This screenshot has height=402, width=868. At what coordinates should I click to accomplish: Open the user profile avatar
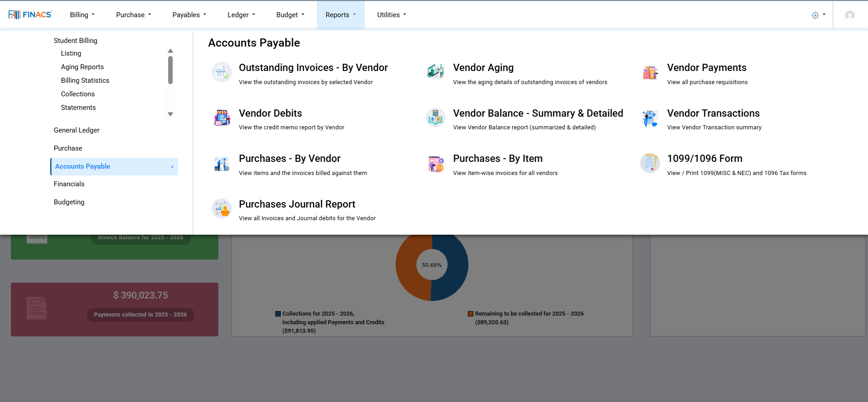pyautogui.click(x=850, y=15)
